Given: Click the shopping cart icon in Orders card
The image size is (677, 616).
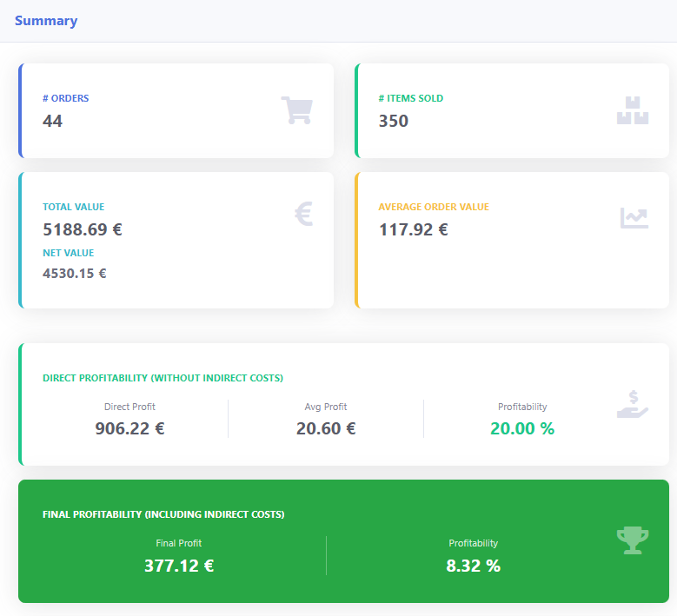Looking at the screenshot, I should click(297, 110).
